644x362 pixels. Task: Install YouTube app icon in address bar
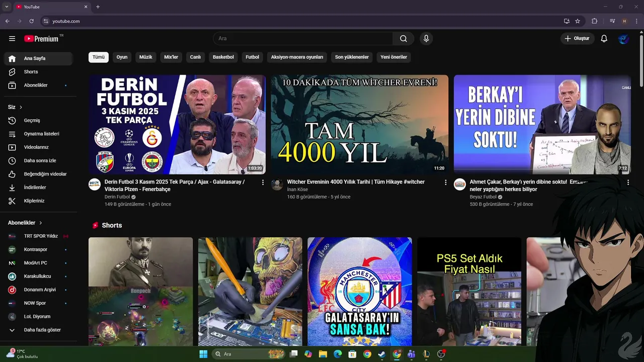point(567,21)
